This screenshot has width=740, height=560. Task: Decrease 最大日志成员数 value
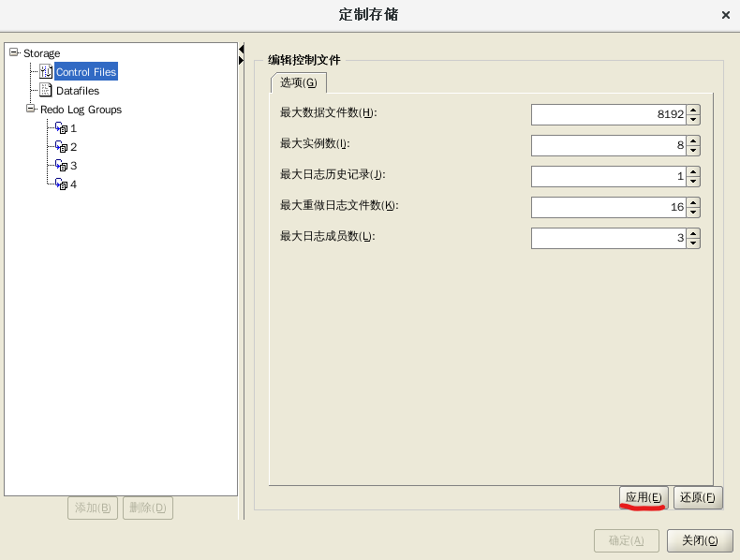pos(693,243)
